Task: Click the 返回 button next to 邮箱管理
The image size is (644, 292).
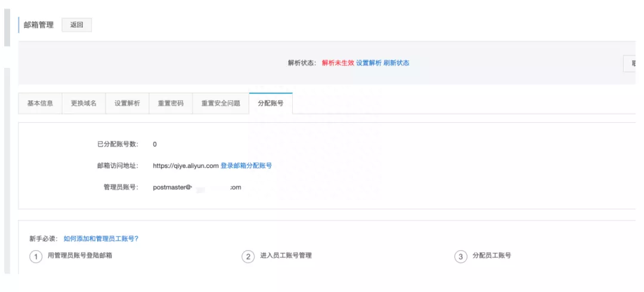Action: (x=76, y=25)
